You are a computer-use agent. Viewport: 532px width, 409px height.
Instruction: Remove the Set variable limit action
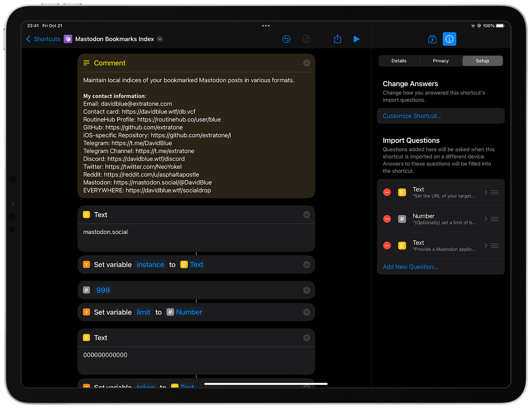click(x=307, y=312)
